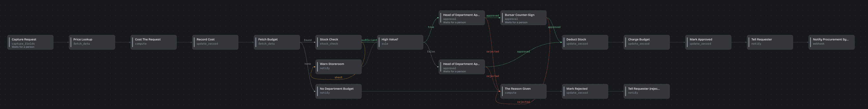Select The Reason Given compute node
The width and height of the screenshot is (868, 109).
[524, 92]
